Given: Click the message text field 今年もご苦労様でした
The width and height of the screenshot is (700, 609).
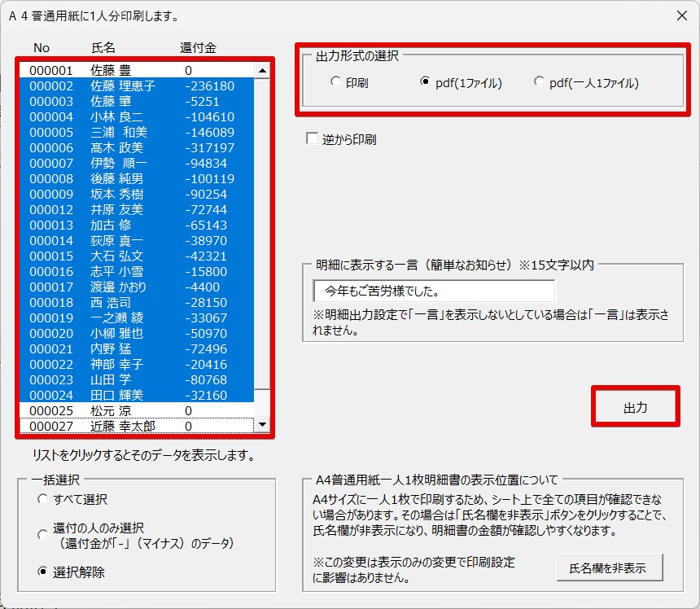Looking at the screenshot, I should (x=434, y=291).
